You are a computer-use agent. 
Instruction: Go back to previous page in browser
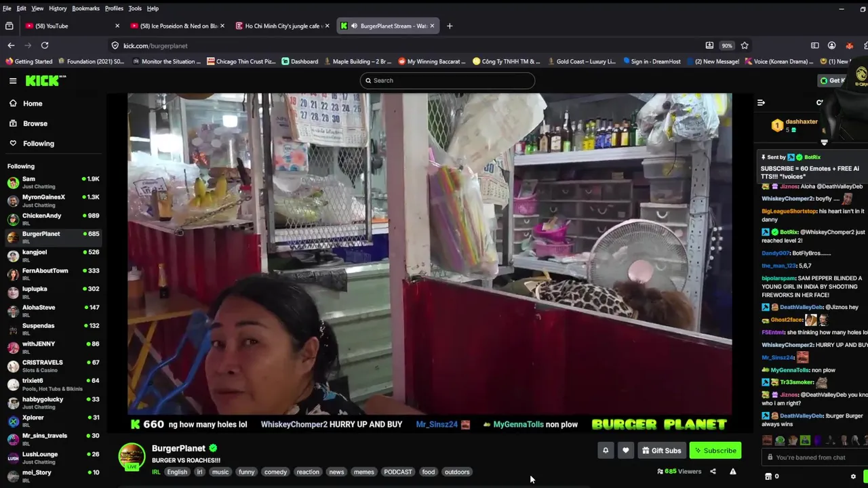coord(11,45)
